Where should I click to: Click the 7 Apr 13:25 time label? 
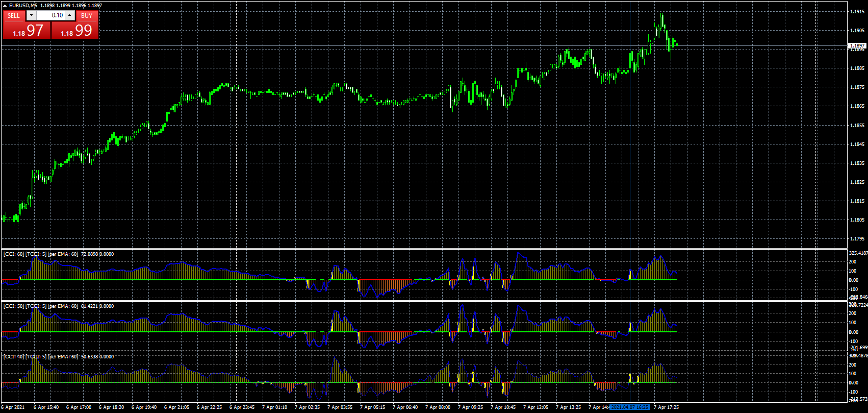tap(568, 407)
